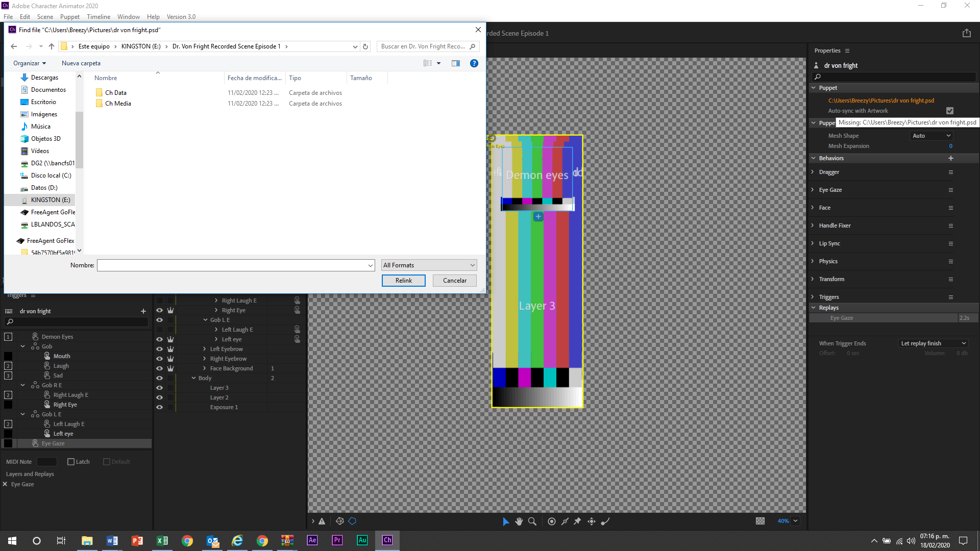Open the Mesh Shape Auto dropdown

[x=931, y=135]
